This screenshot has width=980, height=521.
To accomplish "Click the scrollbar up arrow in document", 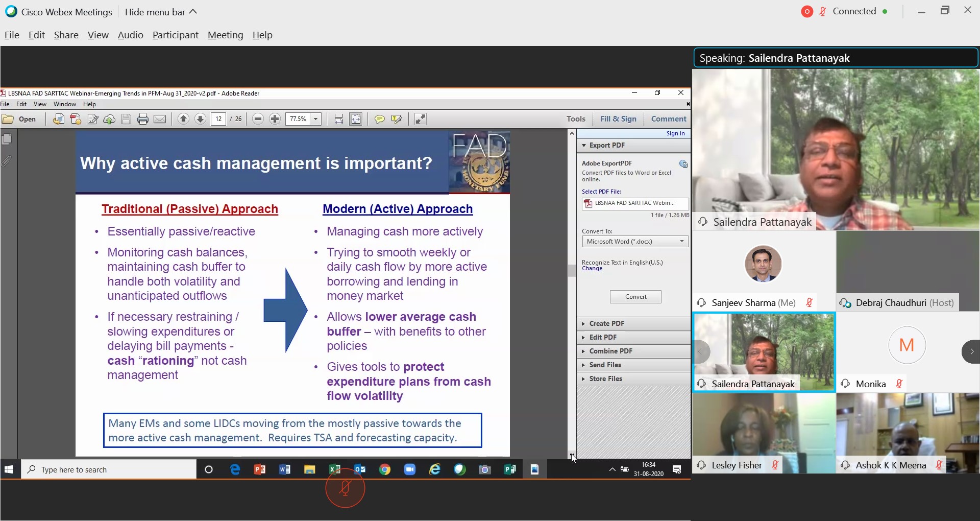I will coord(572,134).
